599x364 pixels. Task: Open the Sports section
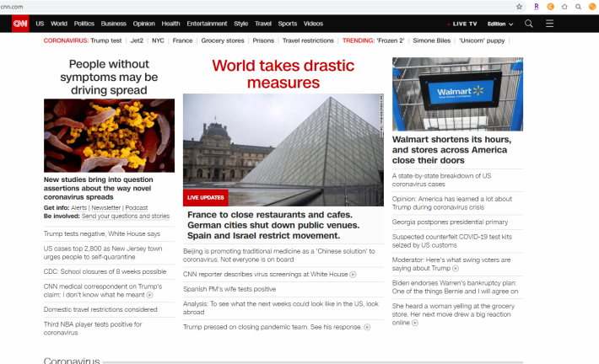(x=288, y=24)
